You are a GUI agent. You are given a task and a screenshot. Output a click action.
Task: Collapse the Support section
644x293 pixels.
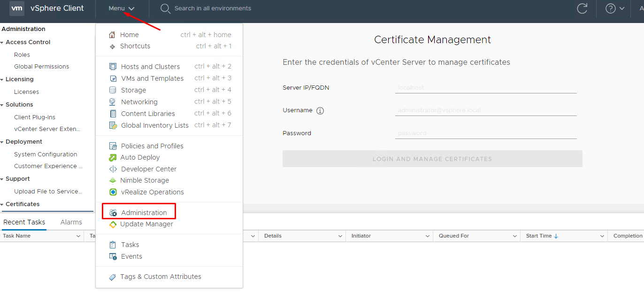tap(2, 179)
